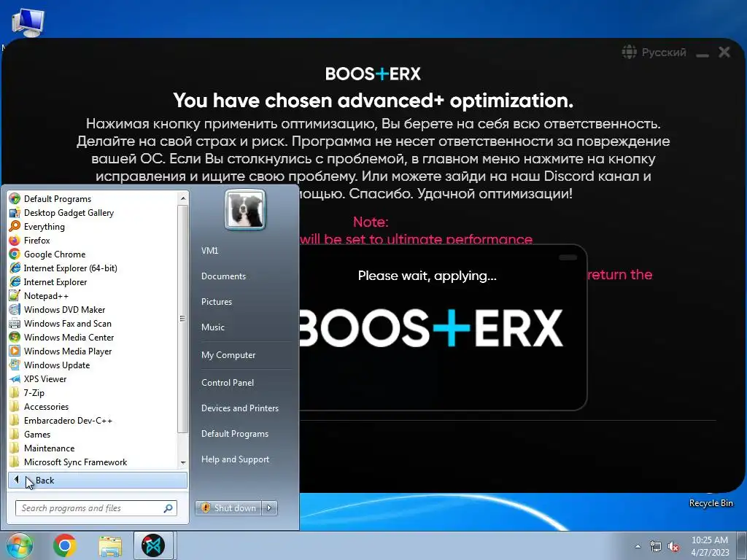Switch BoosterX language via Русский

click(x=664, y=52)
